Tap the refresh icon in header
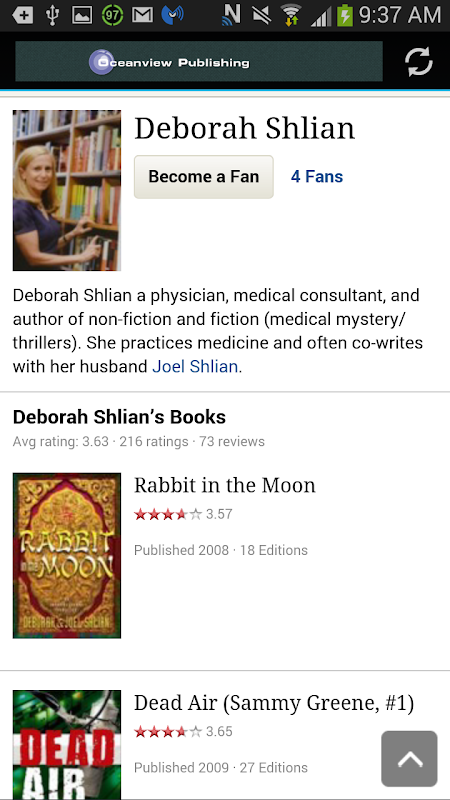Screen dimensions: 450x800 [x=418, y=62]
